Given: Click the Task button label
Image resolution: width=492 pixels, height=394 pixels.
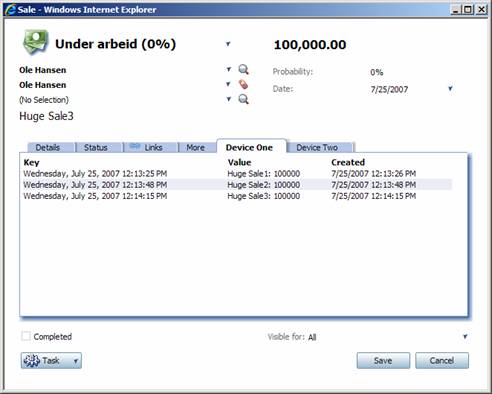Looking at the screenshot, I should (51, 361).
